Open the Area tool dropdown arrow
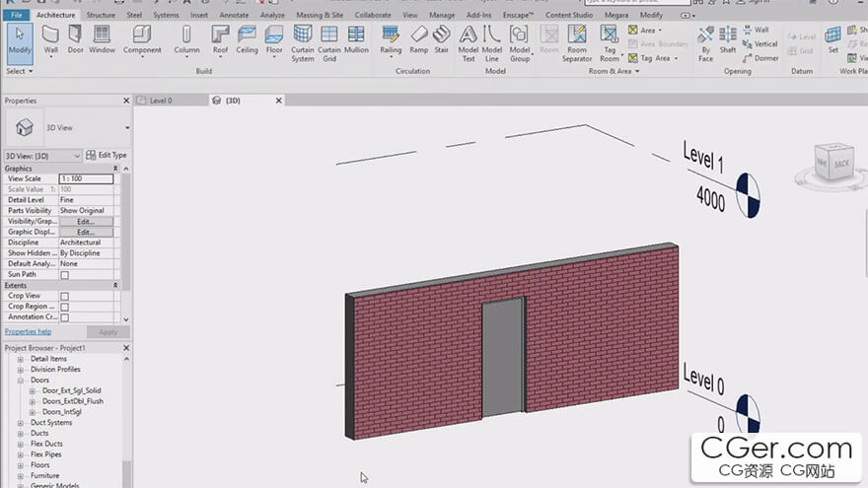The height and width of the screenshot is (488, 868). pyautogui.click(x=660, y=31)
